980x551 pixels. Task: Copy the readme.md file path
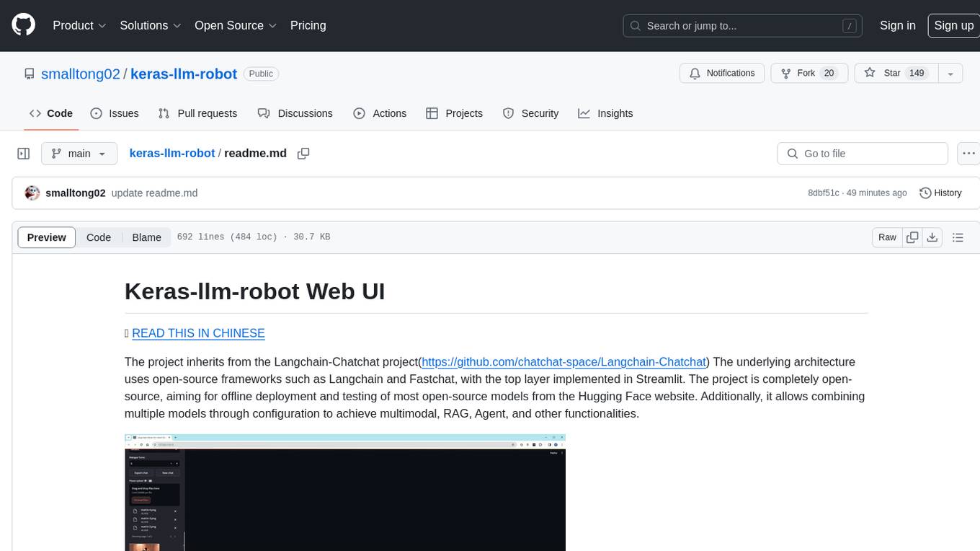[x=303, y=154]
